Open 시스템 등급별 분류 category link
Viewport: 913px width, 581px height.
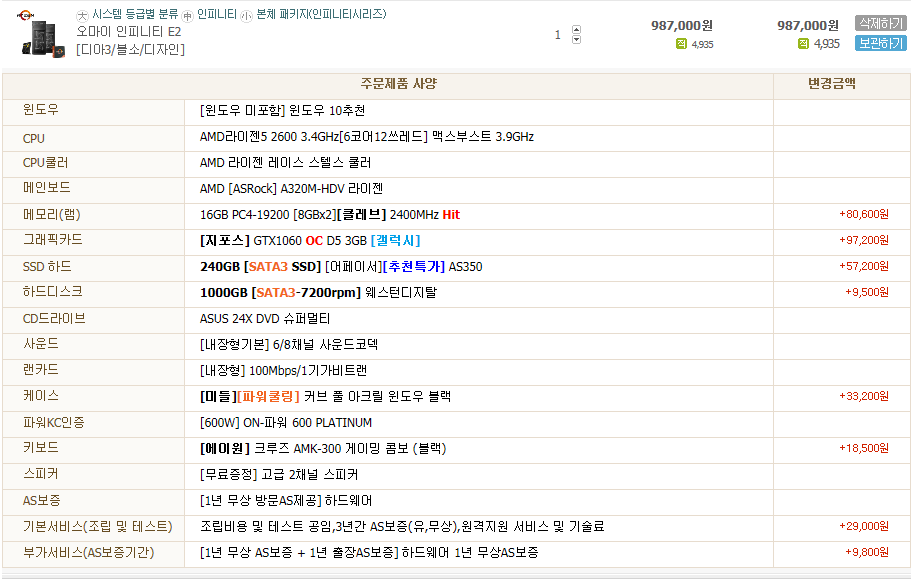point(135,14)
